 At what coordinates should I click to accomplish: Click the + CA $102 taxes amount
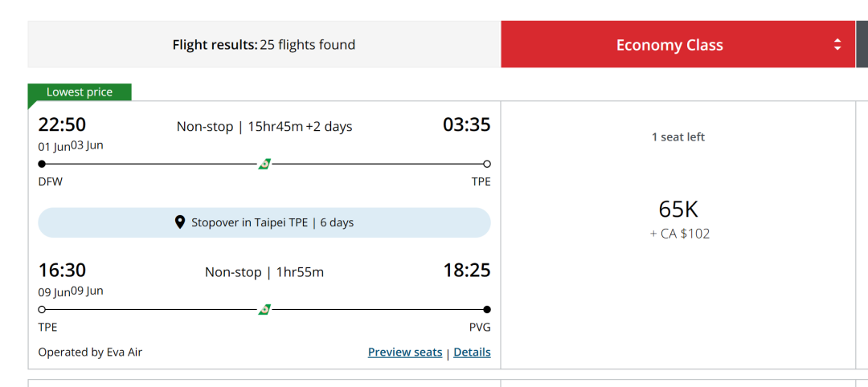(x=680, y=234)
